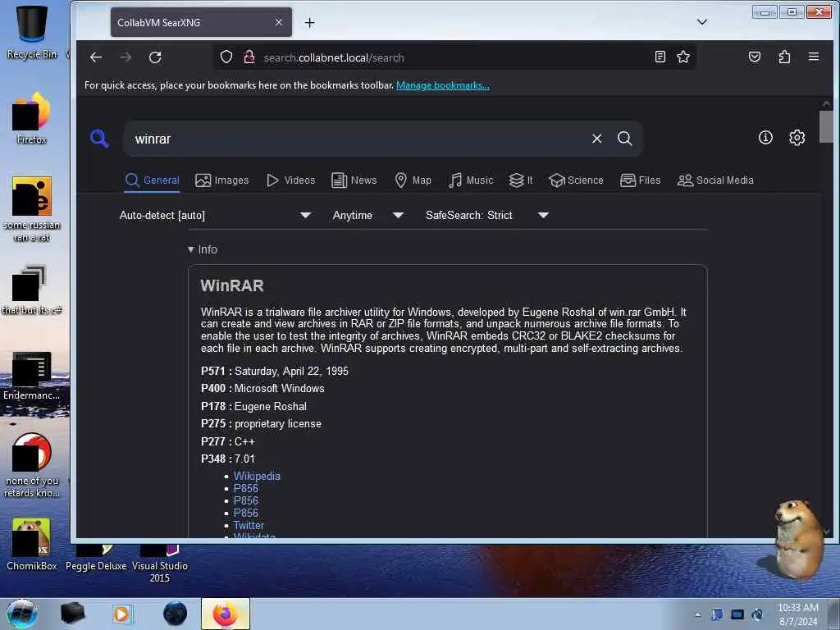Click the Manage bookmarks link

tap(442, 85)
